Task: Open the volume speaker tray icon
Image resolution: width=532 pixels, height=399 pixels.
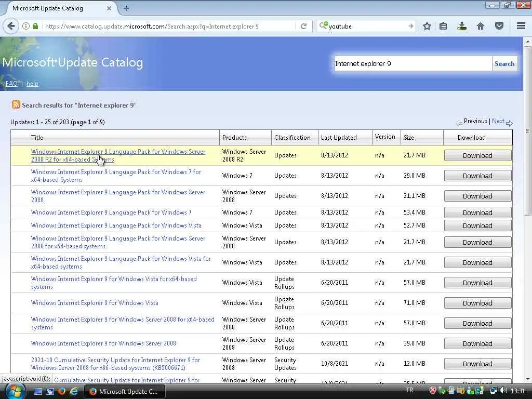Action: point(503,391)
